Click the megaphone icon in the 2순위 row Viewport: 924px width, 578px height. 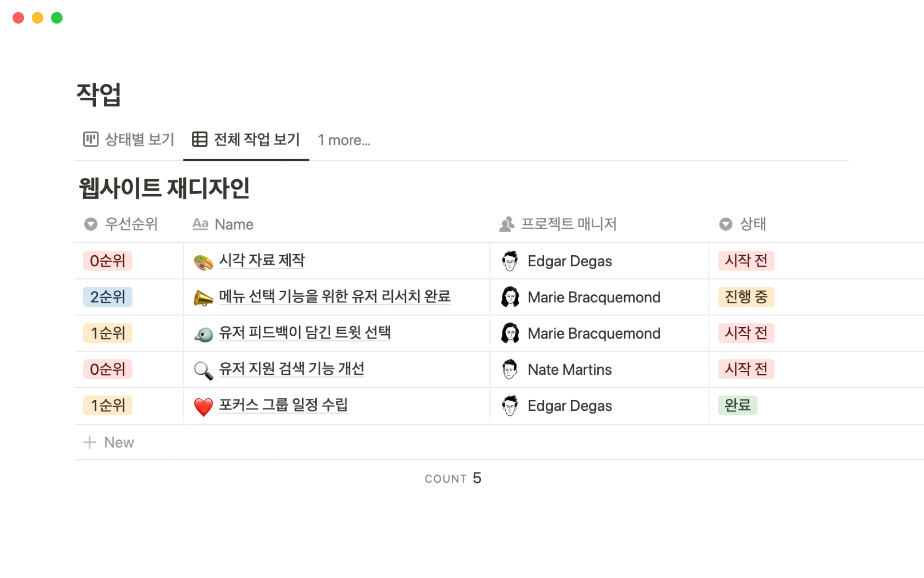[x=203, y=298]
